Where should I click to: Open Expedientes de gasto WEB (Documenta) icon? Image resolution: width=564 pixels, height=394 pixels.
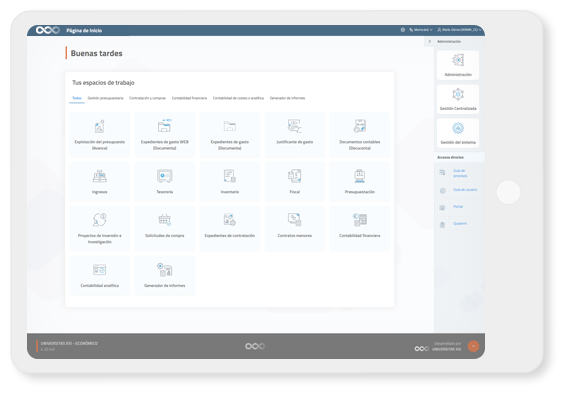coord(165,126)
